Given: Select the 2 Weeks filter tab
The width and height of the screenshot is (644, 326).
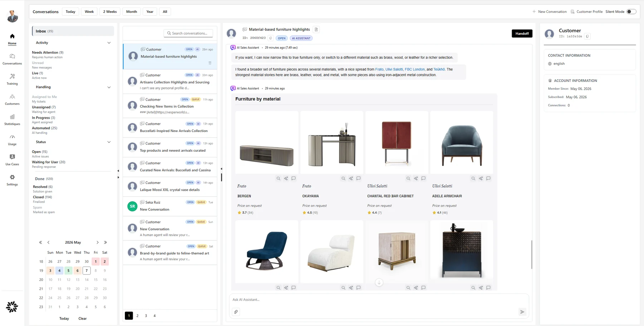Looking at the screenshot, I should [x=110, y=11].
